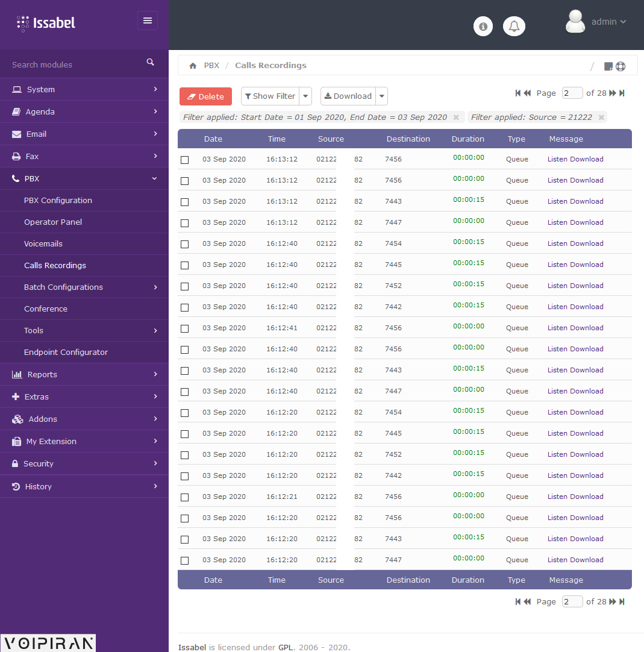Check the row checkbox for 16:12:40 destination 7454
The height and width of the screenshot is (652, 644).
point(184,244)
